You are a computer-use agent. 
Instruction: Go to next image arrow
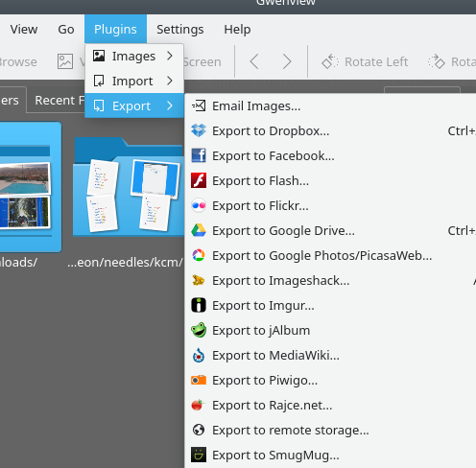pyautogui.click(x=287, y=61)
